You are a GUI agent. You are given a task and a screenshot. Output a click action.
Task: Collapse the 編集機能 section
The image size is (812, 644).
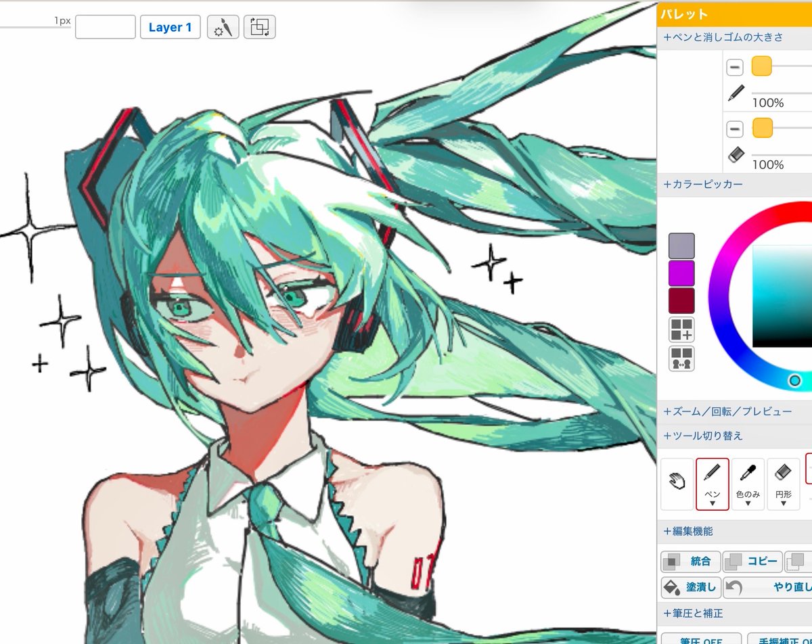[x=734, y=532]
